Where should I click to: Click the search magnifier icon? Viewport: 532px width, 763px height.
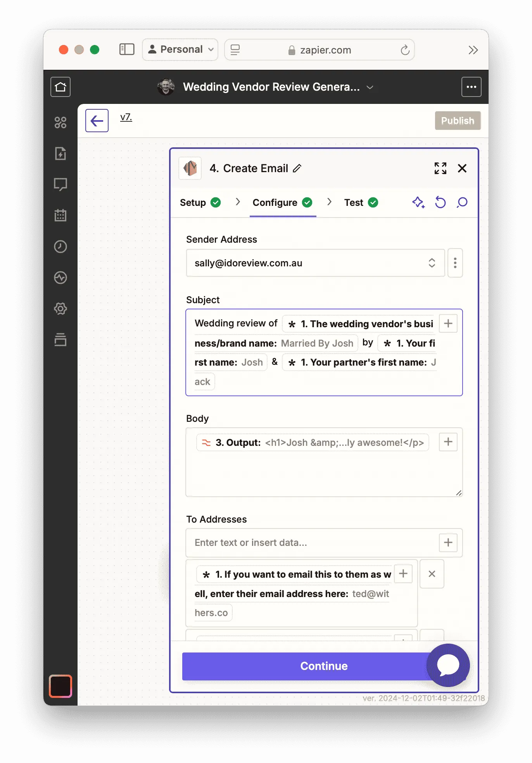click(462, 202)
